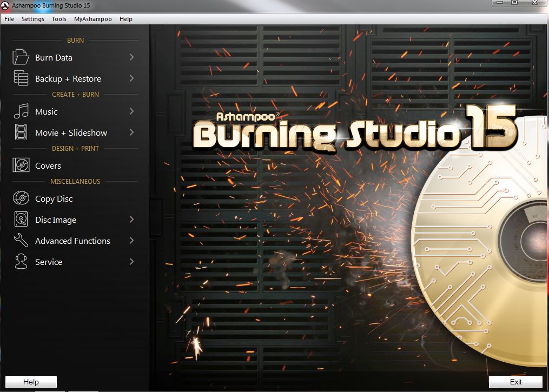Screen dimensions: 549x392
Task: Select the Movie + Slideshow label
Action: [71, 132]
